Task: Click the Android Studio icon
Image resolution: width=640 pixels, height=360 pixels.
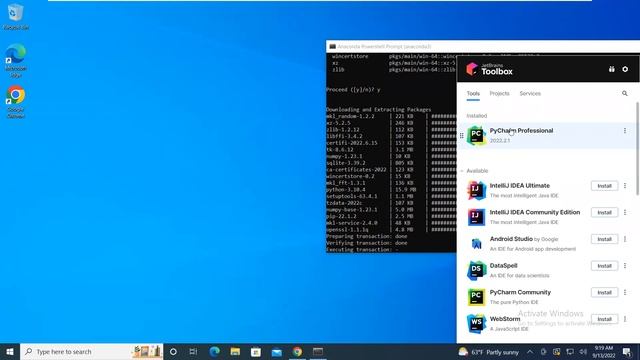Action: click(476, 244)
